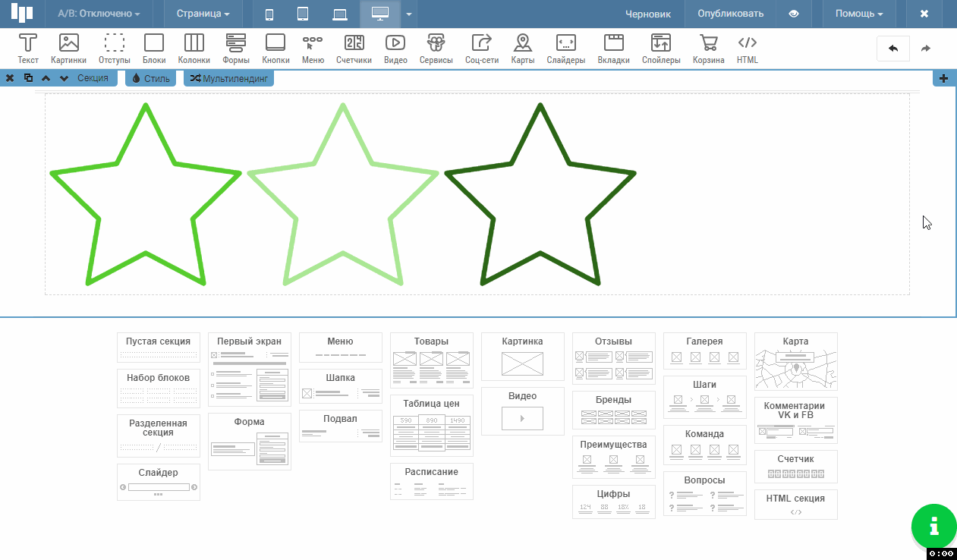Add the Корзина shopping cart element
The height and width of the screenshot is (560, 957).
coord(708,49)
